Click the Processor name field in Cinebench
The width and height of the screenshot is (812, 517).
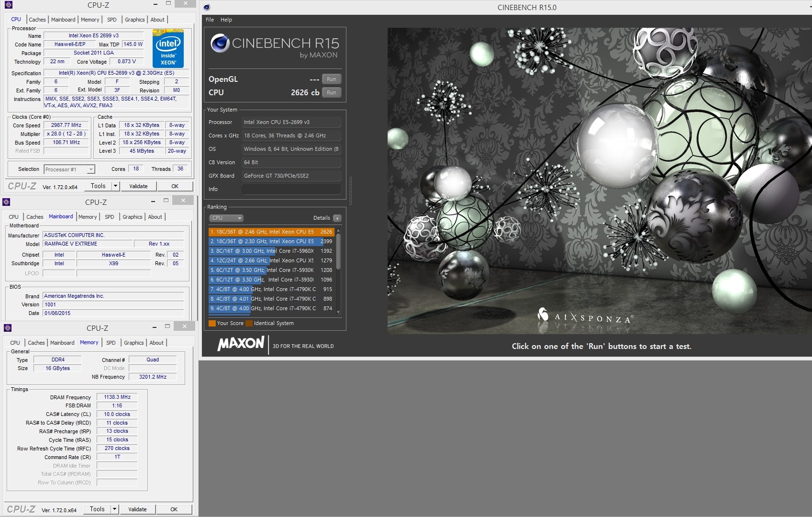[291, 122]
